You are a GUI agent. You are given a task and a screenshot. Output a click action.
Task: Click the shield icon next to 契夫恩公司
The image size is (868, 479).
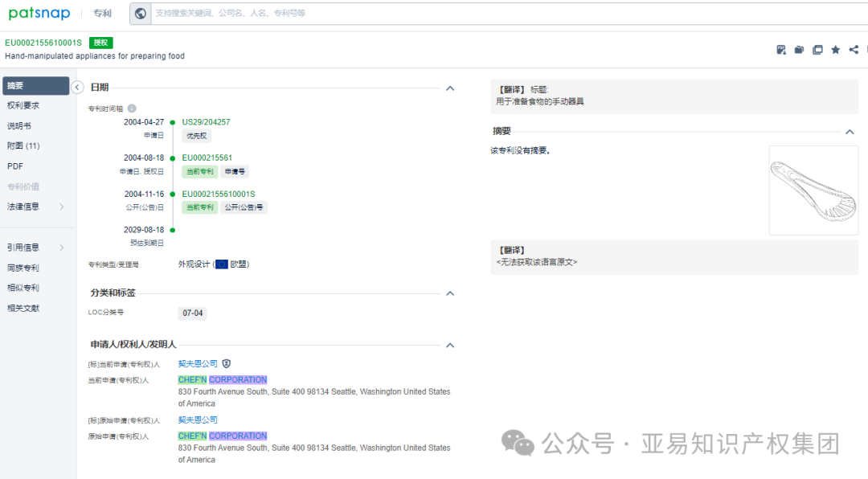(227, 364)
